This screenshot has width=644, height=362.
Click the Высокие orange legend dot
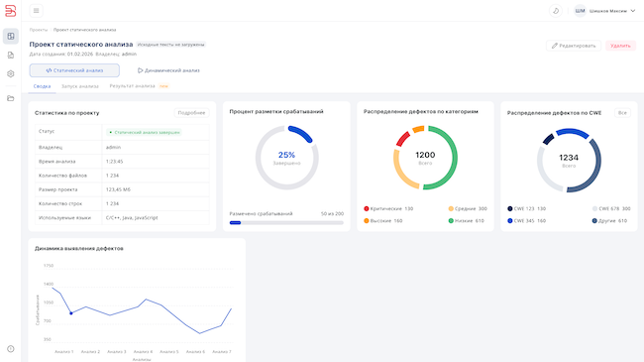367,221
